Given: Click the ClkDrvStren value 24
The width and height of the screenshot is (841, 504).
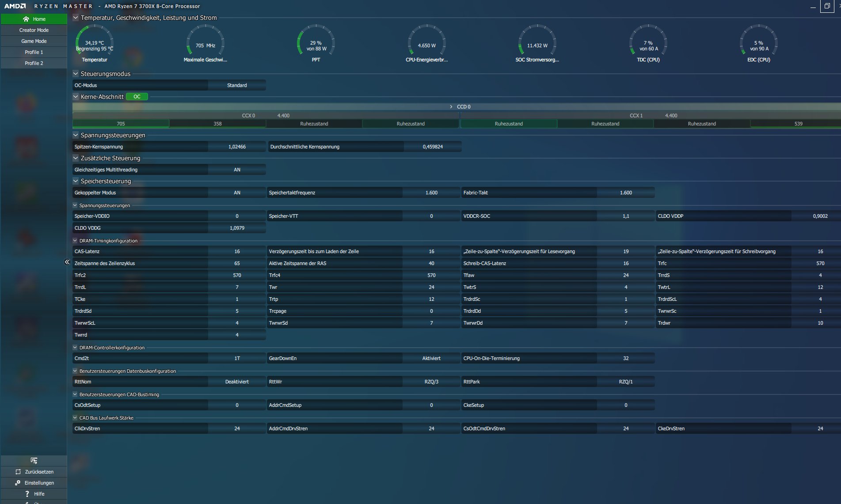Looking at the screenshot, I should pyautogui.click(x=237, y=428).
